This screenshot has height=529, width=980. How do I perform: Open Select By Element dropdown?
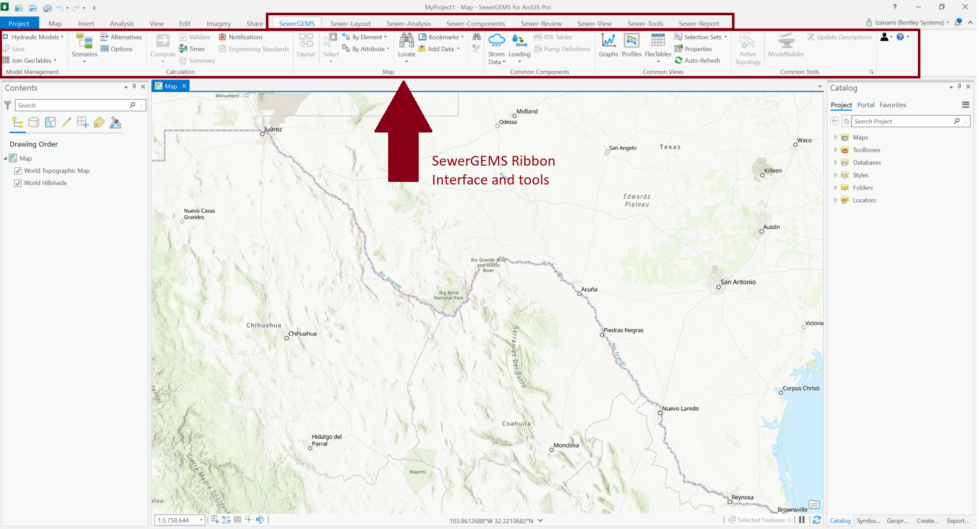[x=365, y=37]
